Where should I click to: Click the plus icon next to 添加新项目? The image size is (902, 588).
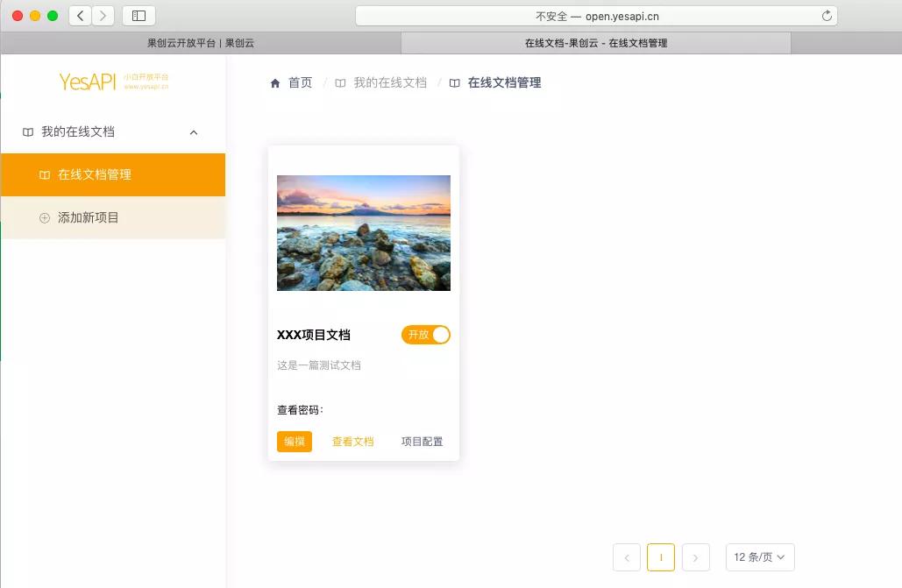(x=44, y=217)
